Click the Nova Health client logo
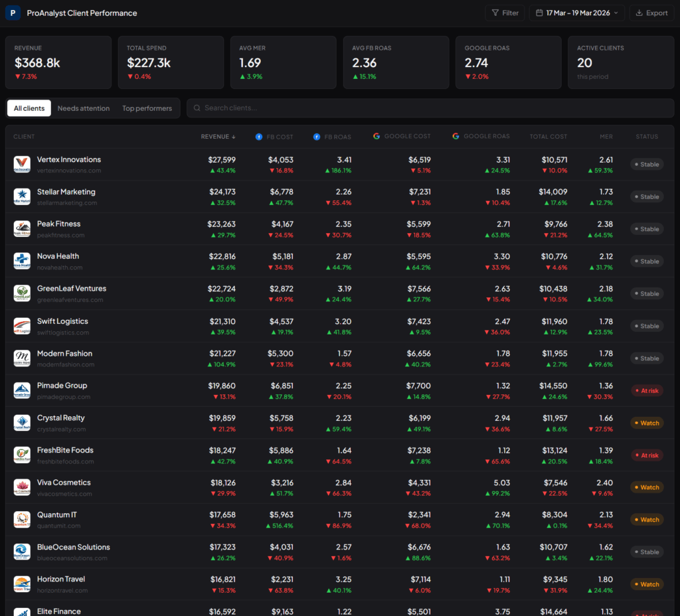Image resolution: width=680 pixels, height=616 pixels. tap(22, 262)
